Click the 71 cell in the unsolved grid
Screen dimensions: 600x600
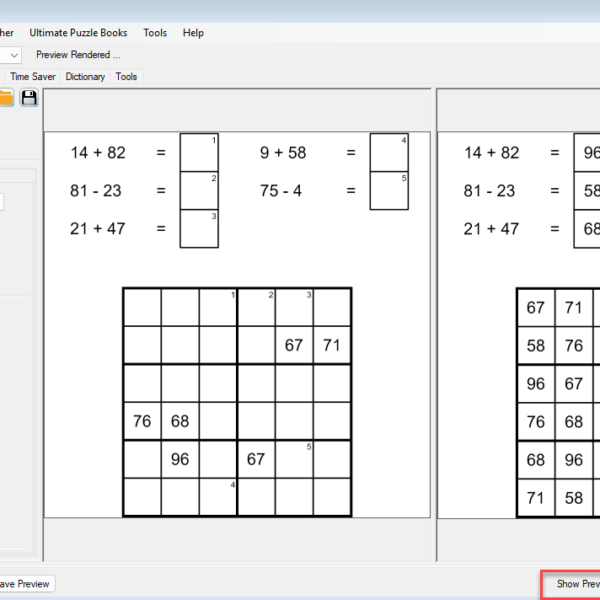(332, 345)
